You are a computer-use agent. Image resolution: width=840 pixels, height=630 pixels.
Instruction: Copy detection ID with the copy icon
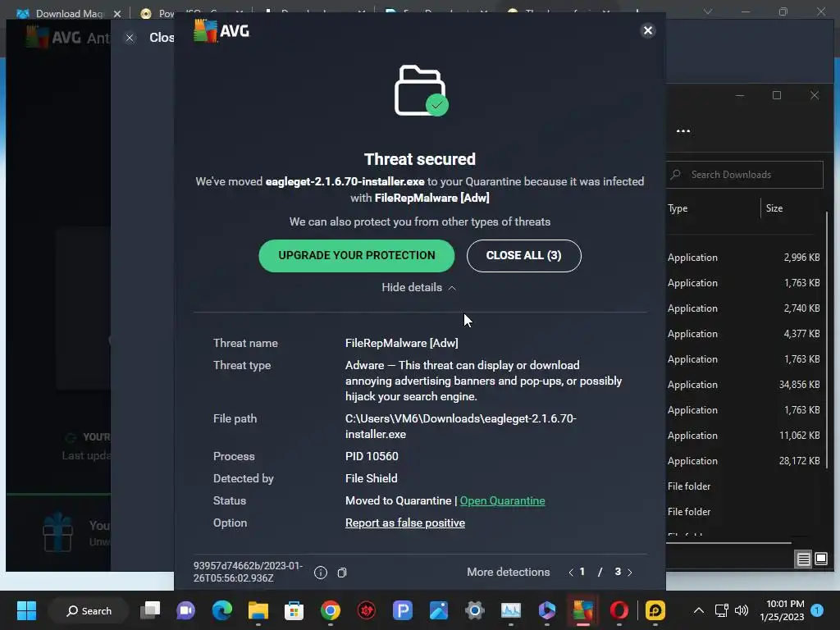[x=342, y=573]
